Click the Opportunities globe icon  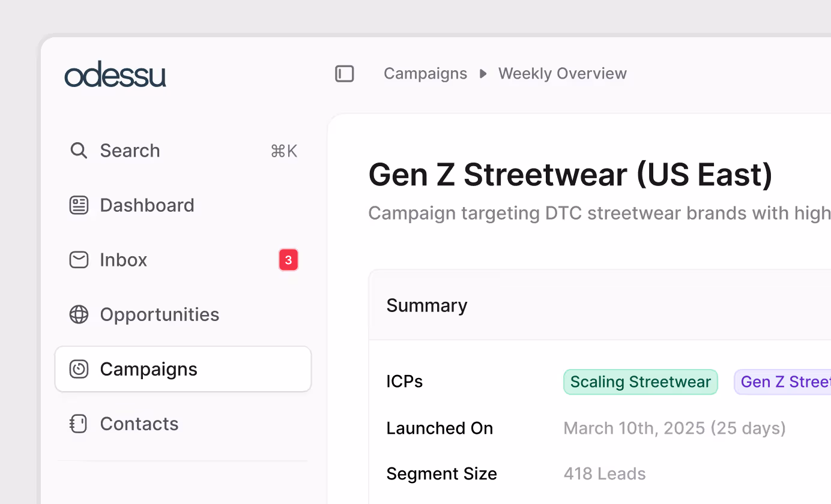click(x=79, y=314)
